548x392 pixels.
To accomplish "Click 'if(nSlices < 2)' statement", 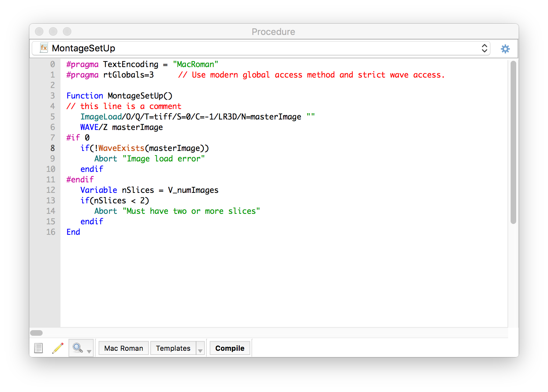I will 115,201.
